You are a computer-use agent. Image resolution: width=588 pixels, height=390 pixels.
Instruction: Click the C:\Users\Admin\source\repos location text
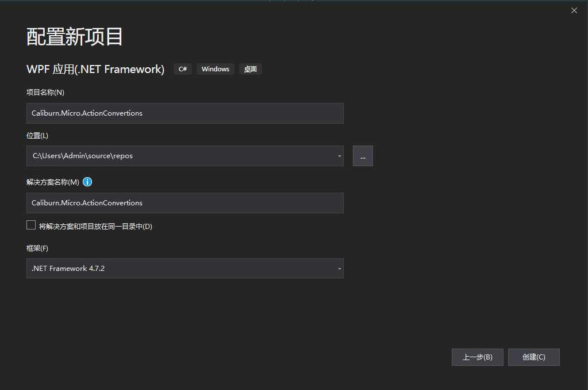click(83, 156)
